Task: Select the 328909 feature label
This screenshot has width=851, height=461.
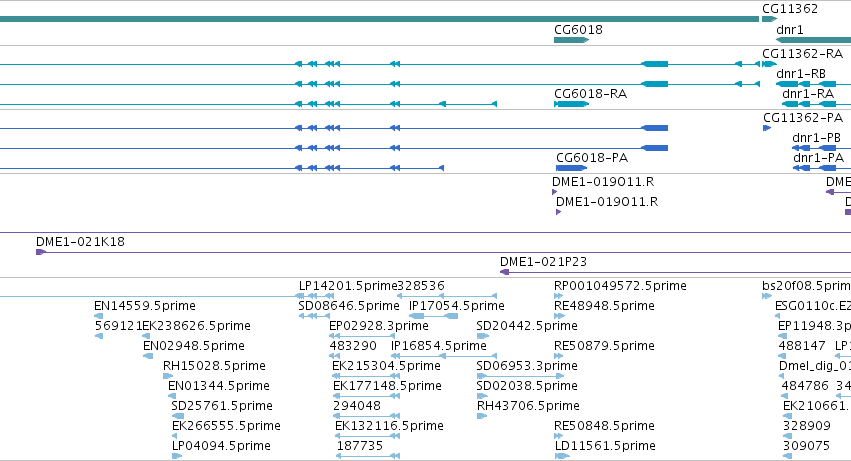Action: [806, 427]
